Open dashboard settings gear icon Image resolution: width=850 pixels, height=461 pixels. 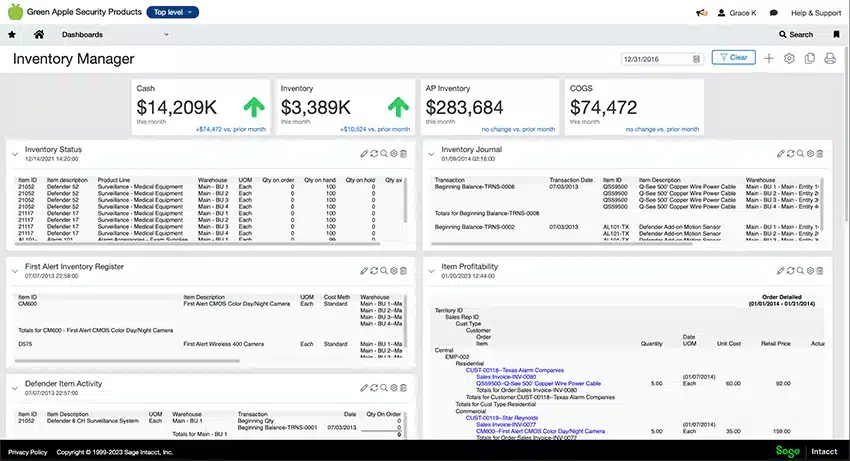click(789, 58)
